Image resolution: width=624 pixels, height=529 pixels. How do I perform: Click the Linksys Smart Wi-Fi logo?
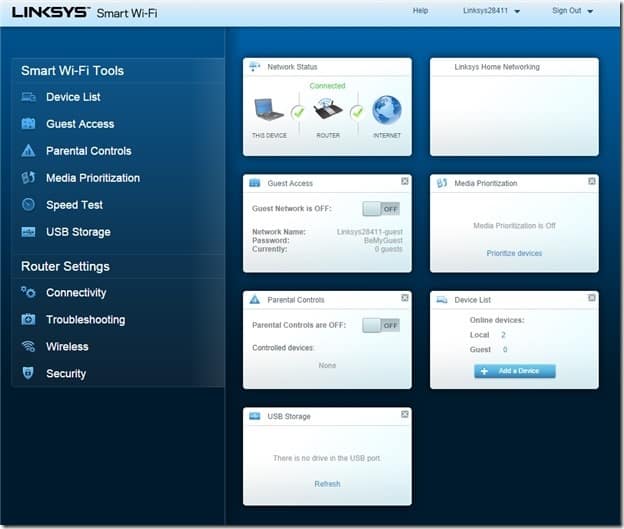pyautogui.click(x=84, y=12)
